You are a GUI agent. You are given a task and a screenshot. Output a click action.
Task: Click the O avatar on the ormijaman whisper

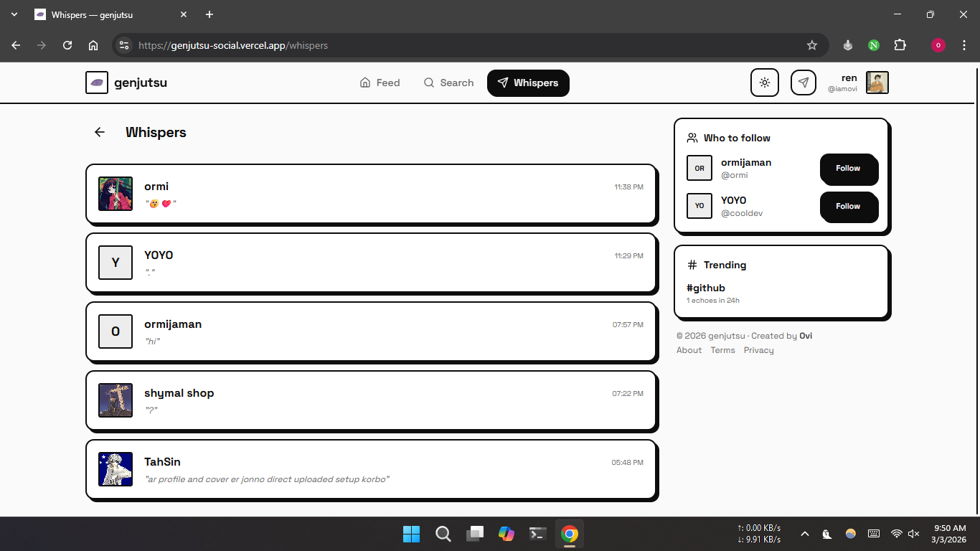tap(116, 331)
